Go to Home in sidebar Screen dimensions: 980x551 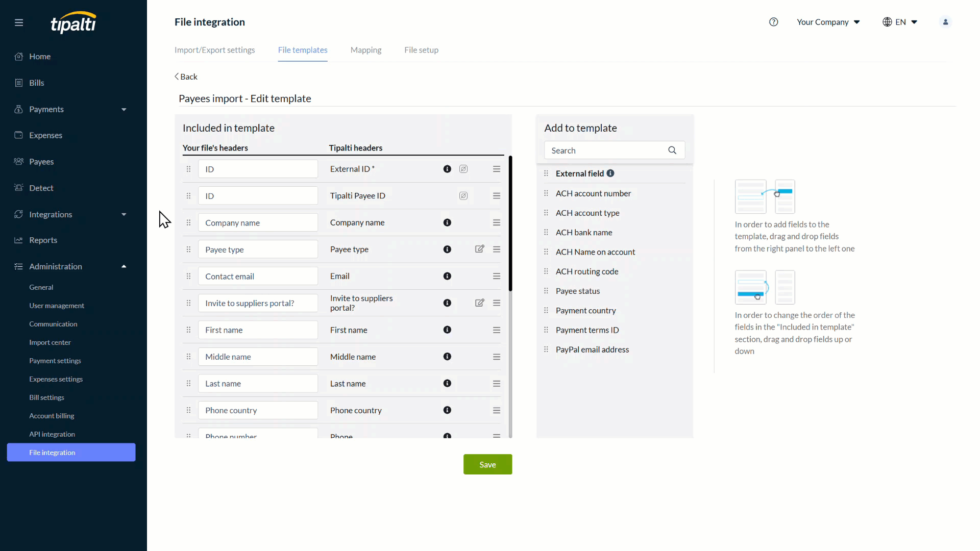[x=40, y=57]
